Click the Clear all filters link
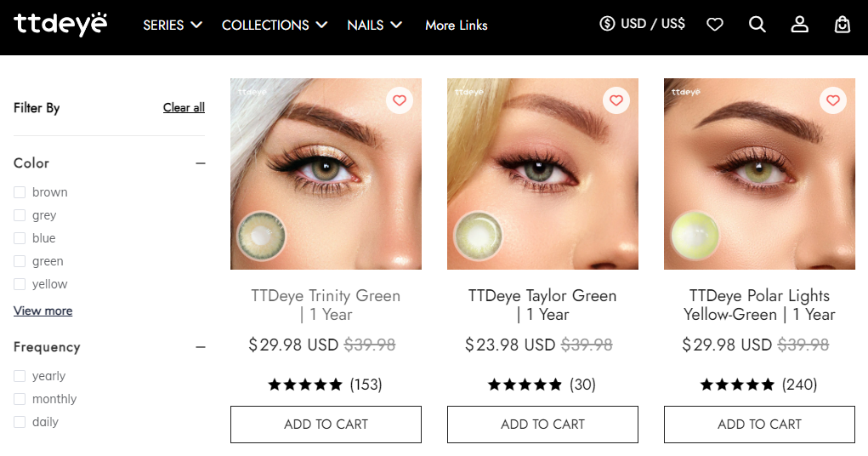The width and height of the screenshot is (868, 456). click(x=184, y=107)
